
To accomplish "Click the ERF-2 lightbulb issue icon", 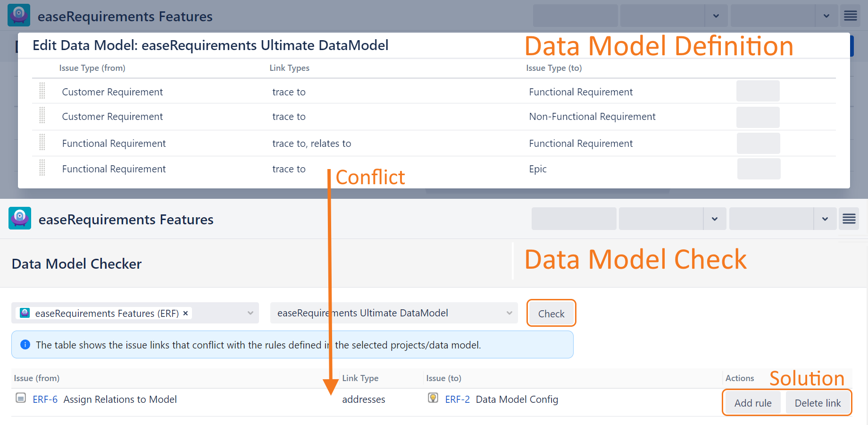I will pyautogui.click(x=433, y=398).
